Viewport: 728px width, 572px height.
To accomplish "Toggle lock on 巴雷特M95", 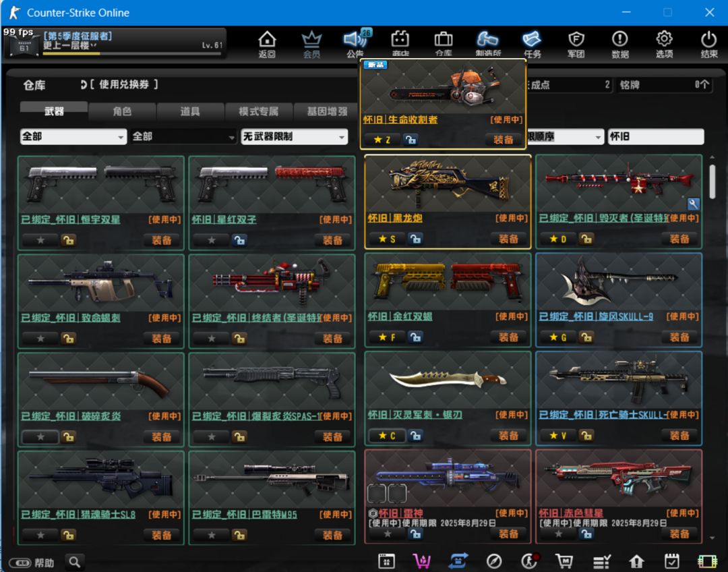I will pos(239,536).
